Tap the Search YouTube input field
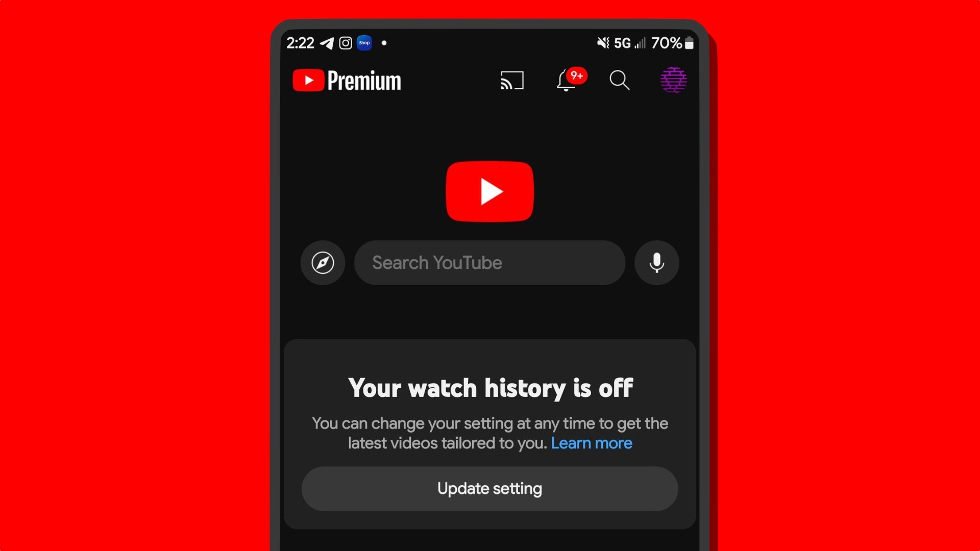This screenshot has height=551, width=980. click(x=489, y=262)
